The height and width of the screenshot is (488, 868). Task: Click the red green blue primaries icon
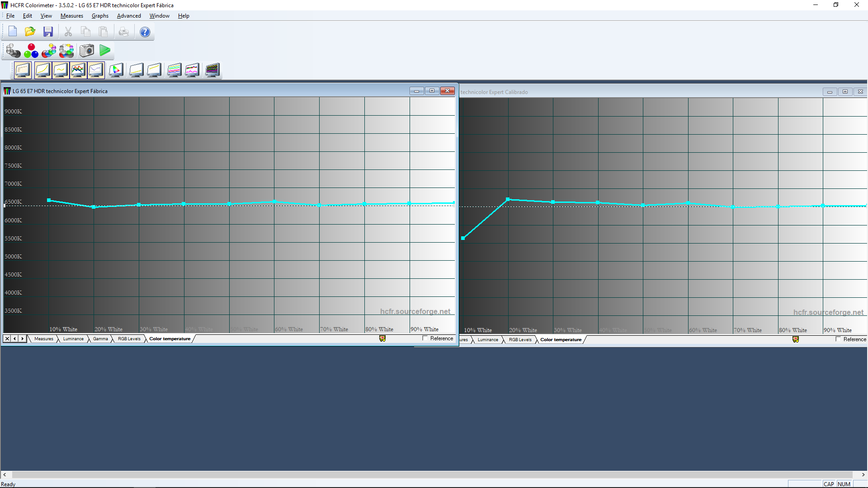[31, 51]
